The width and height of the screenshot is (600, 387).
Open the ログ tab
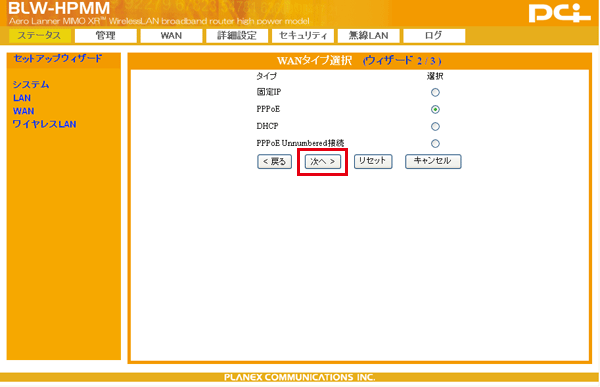(434, 36)
